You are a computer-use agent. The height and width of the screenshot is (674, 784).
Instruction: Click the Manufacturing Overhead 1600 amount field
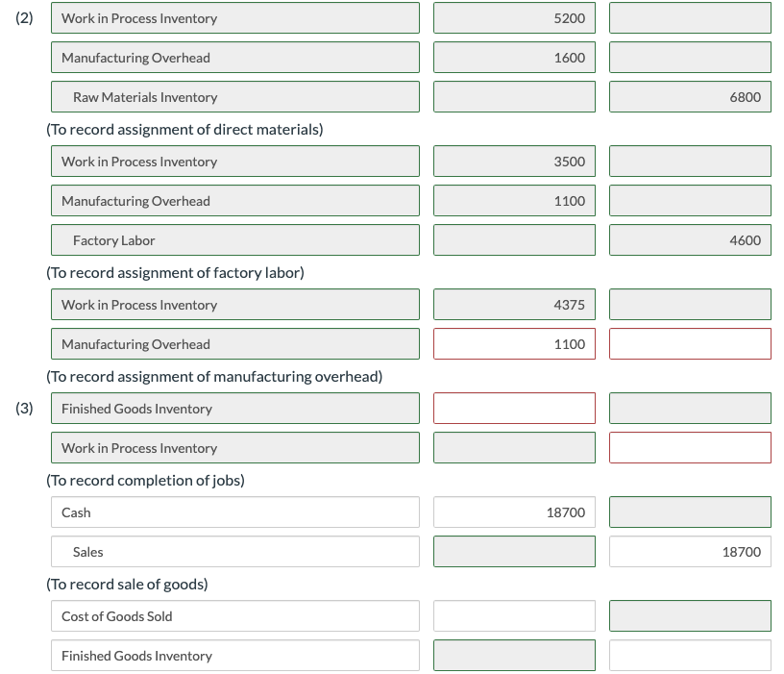point(514,57)
